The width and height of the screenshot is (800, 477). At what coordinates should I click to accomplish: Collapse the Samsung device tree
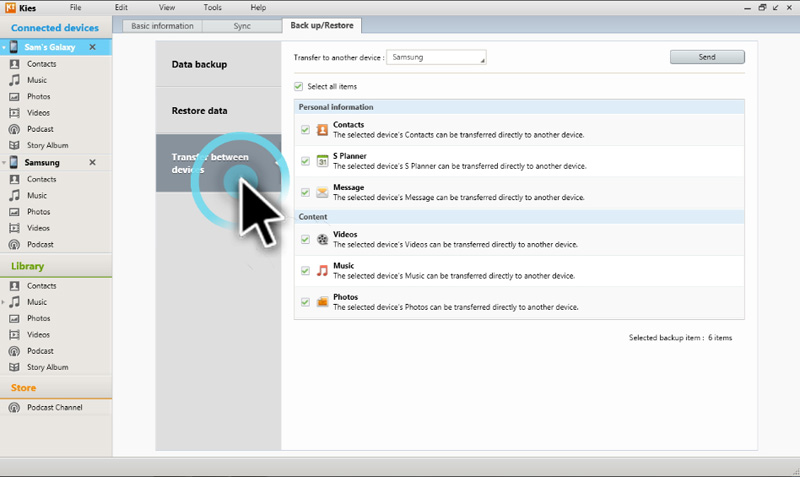coord(4,163)
